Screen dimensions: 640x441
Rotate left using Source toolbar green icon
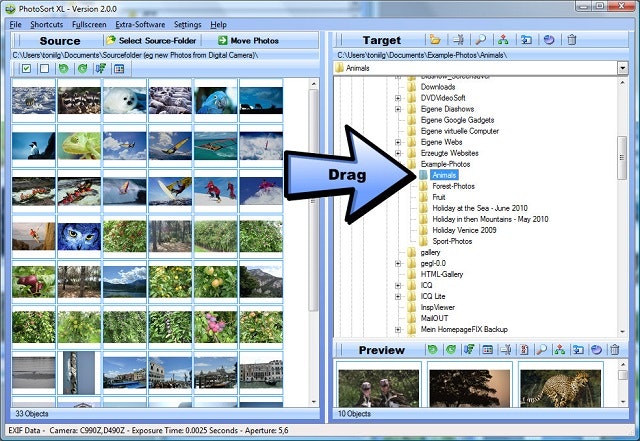pos(63,69)
